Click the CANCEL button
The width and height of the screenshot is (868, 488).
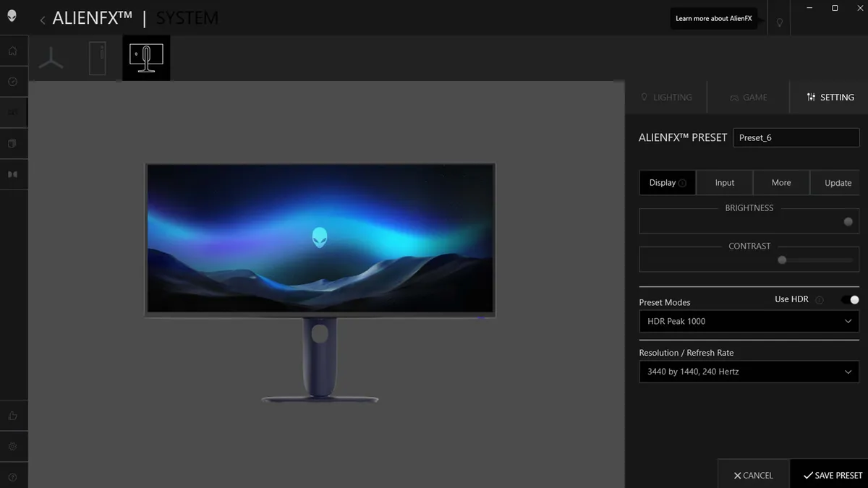pyautogui.click(x=752, y=475)
